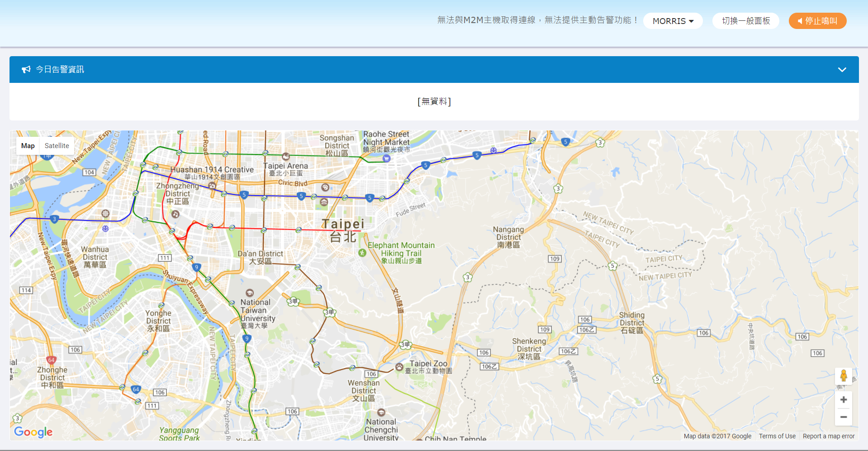Click the route 109 shield near Nangang

pyautogui.click(x=555, y=259)
